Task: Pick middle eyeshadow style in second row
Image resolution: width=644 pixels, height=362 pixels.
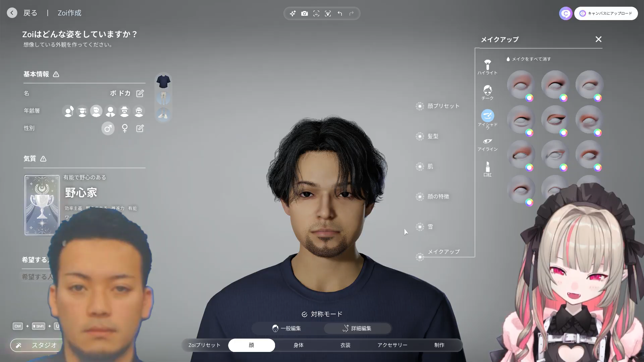Action: click(555, 119)
